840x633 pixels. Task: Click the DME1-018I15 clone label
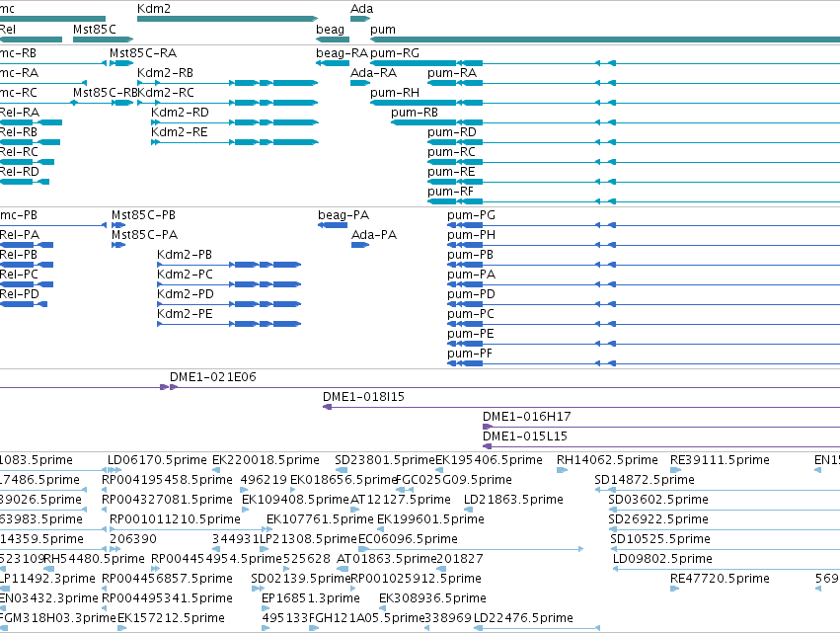364,397
